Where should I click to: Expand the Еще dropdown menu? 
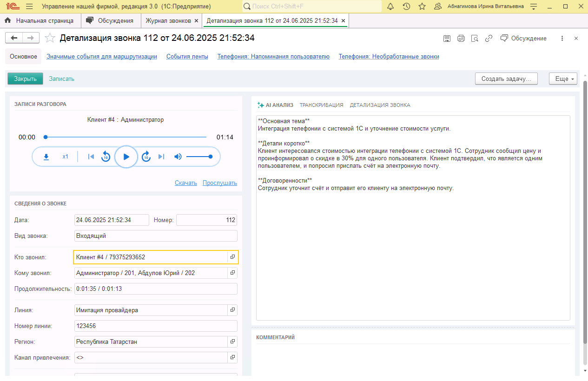(x=562, y=79)
